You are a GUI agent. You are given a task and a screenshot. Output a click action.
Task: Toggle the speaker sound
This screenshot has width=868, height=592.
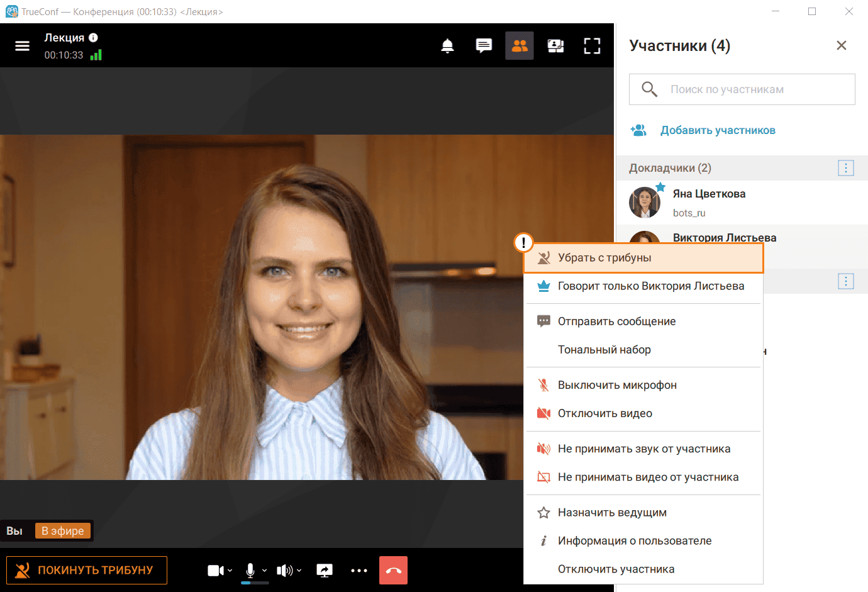(x=284, y=571)
